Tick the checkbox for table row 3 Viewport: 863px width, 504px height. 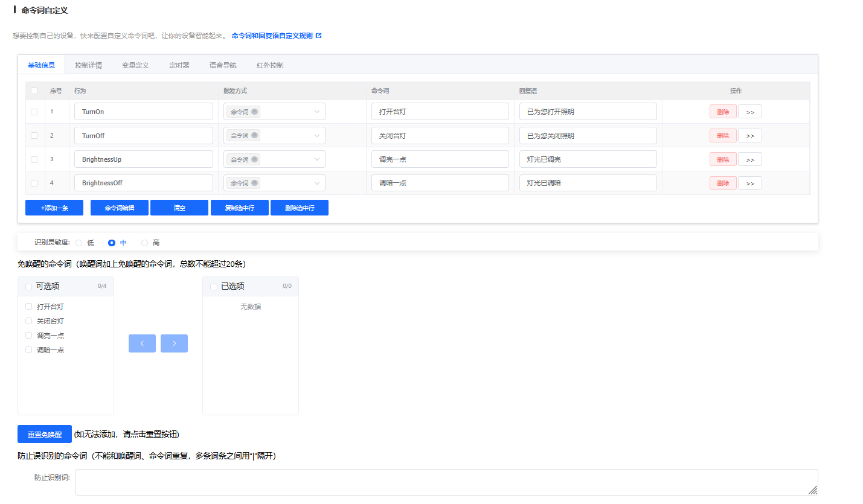[x=34, y=159]
